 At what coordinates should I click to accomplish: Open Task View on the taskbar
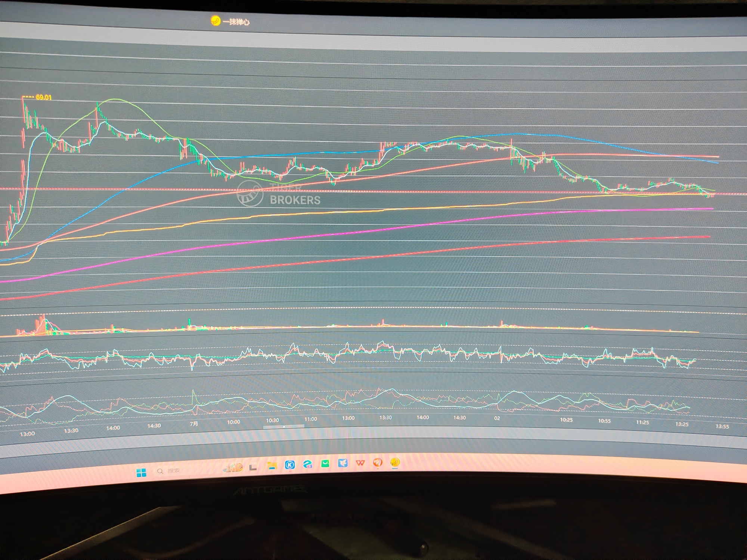pyautogui.click(x=253, y=467)
